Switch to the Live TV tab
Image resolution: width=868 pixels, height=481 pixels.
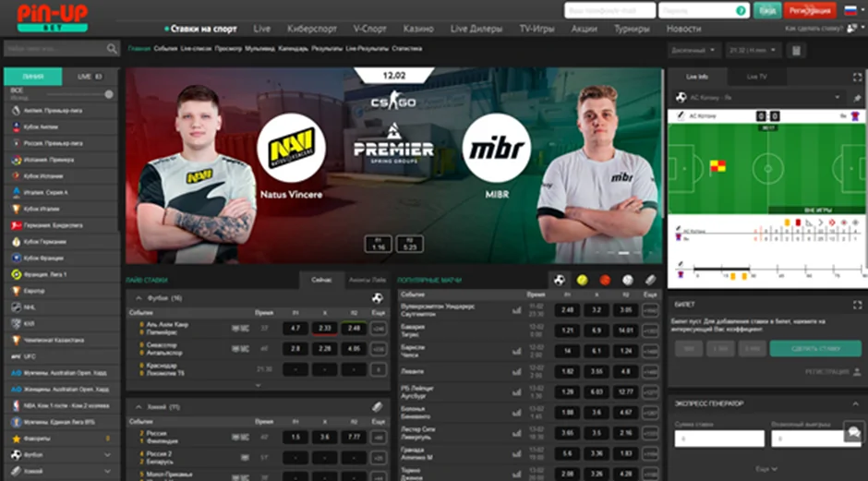(757, 77)
